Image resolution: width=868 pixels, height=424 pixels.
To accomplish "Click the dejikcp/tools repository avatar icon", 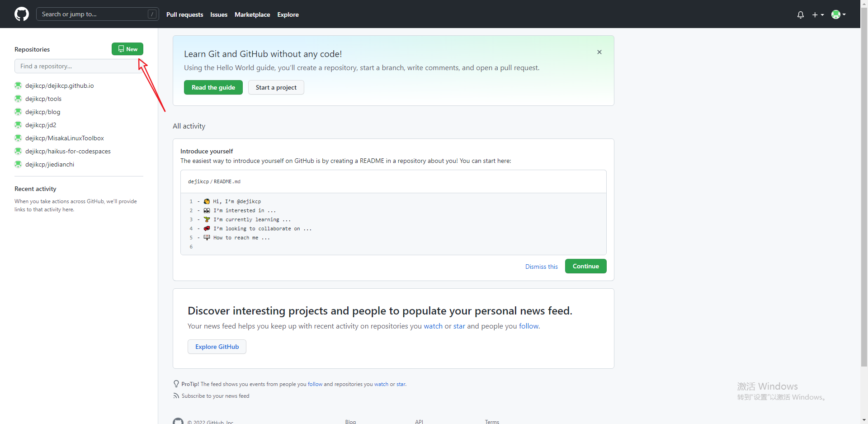I will coord(18,99).
